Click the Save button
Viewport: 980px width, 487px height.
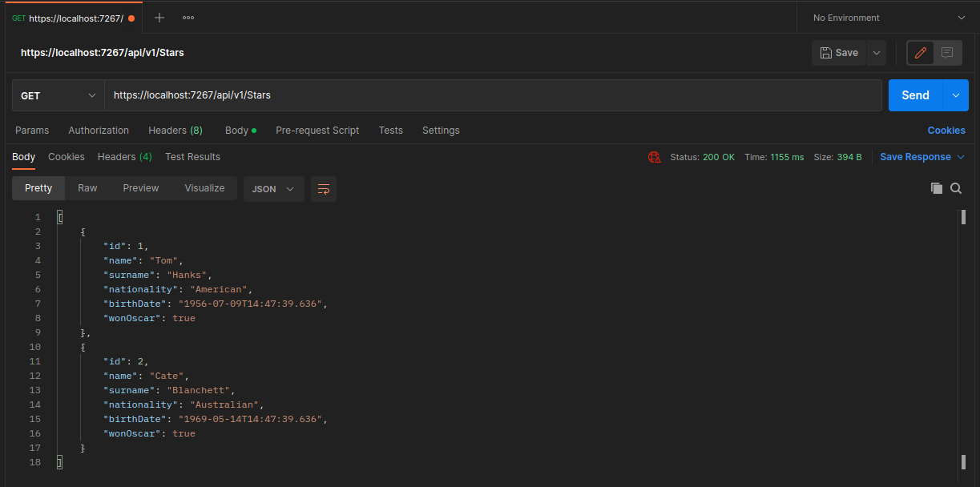pyautogui.click(x=839, y=53)
